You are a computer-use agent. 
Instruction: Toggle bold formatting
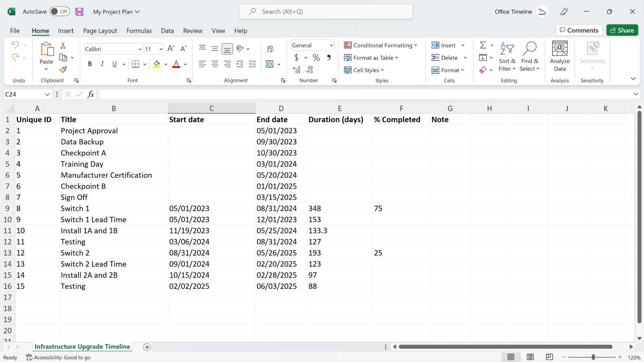coord(90,64)
